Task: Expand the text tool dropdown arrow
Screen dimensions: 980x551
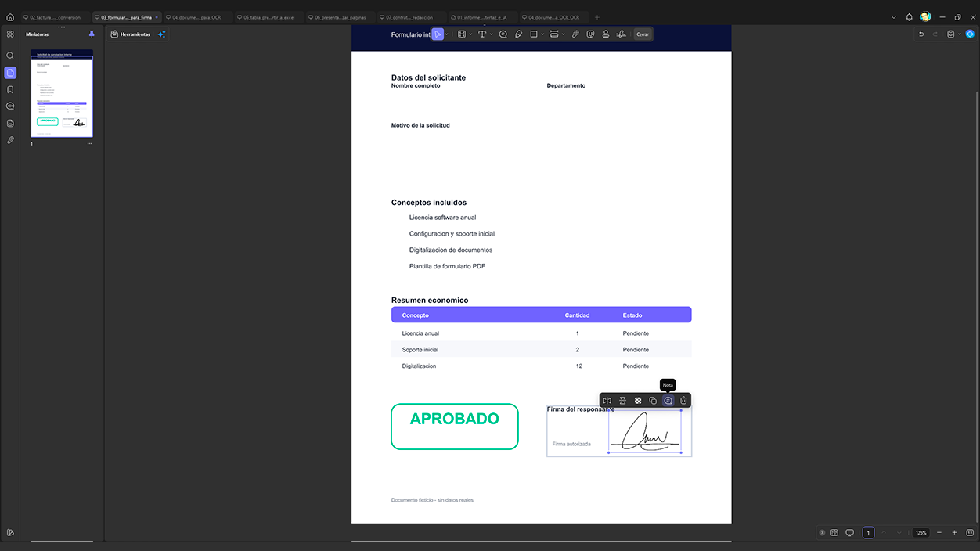Action: coord(491,34)
